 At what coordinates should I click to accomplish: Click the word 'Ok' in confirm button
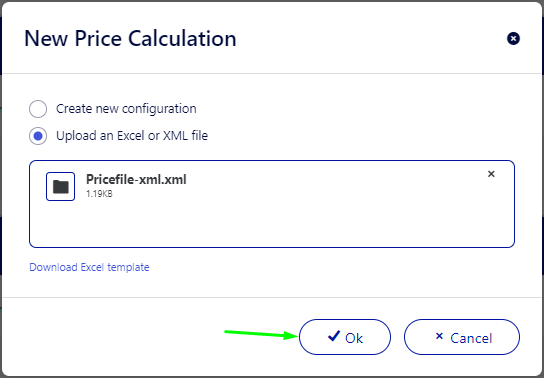(x=354, y=338)
